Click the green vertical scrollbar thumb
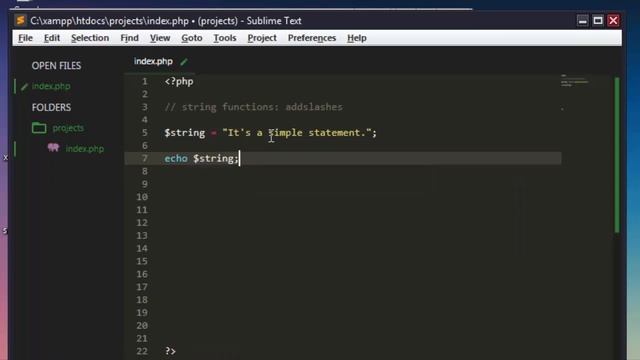 click(617, 155)
